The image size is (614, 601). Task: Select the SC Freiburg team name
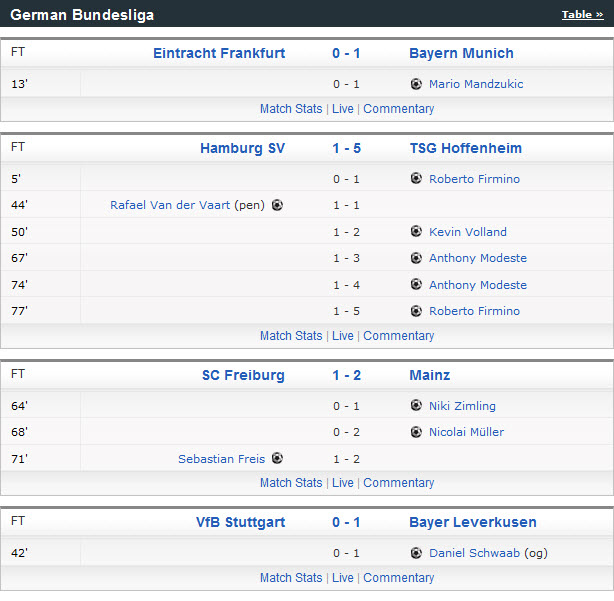pyautogui.click(x=243, y=375)
